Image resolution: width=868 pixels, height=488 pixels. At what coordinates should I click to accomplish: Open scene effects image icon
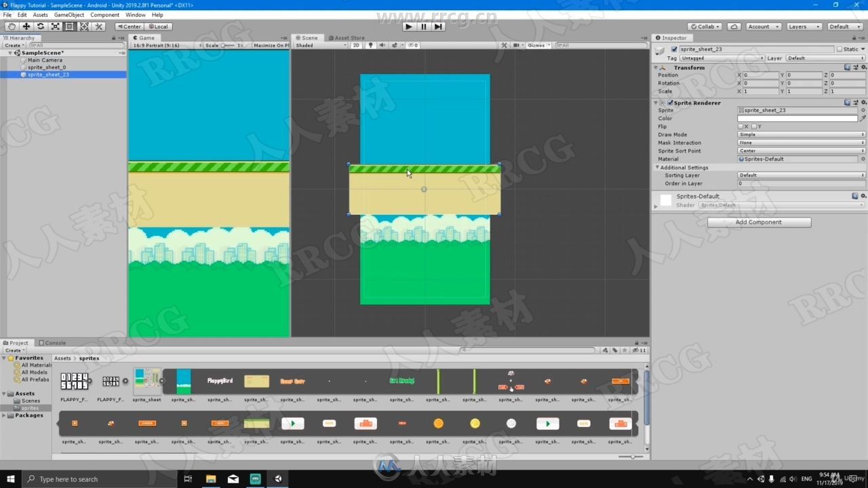(x=395, y=45)
